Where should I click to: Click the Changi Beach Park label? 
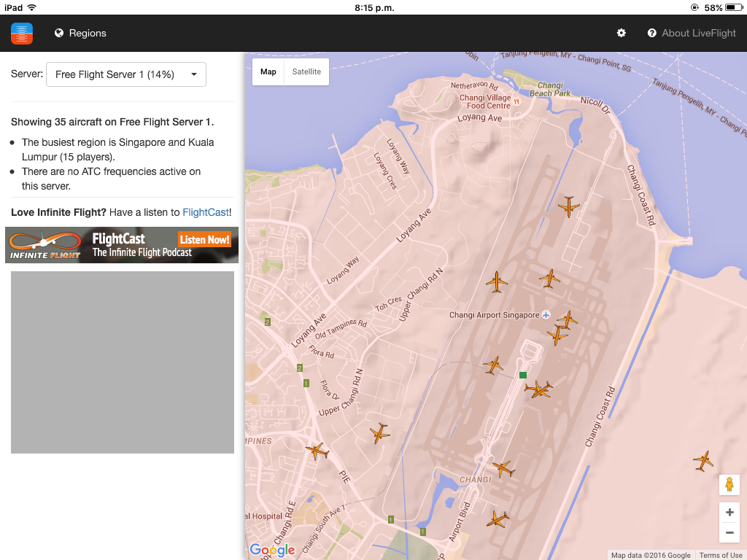(x=550, y=89)
